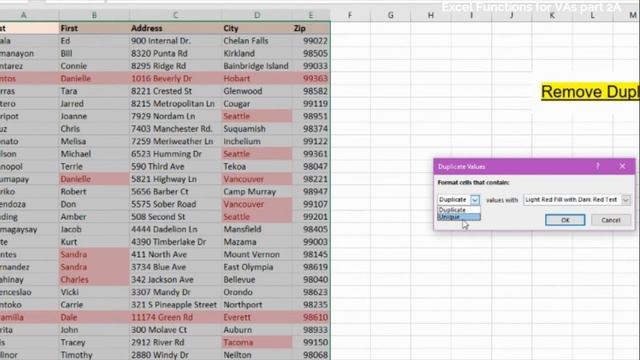Select column B header
Viewport: 640px width, 360px height.
[94, 15]
